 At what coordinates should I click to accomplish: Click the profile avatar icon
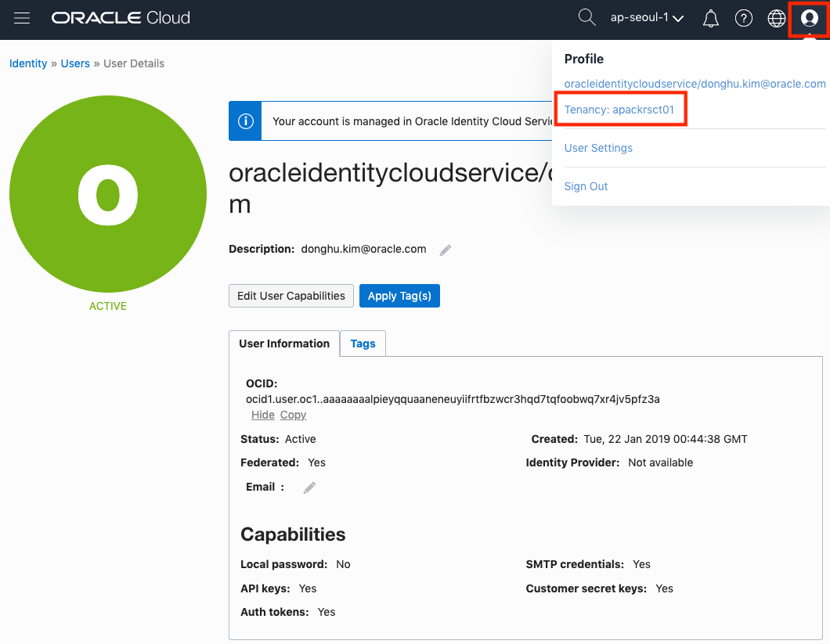click(809, 19)
